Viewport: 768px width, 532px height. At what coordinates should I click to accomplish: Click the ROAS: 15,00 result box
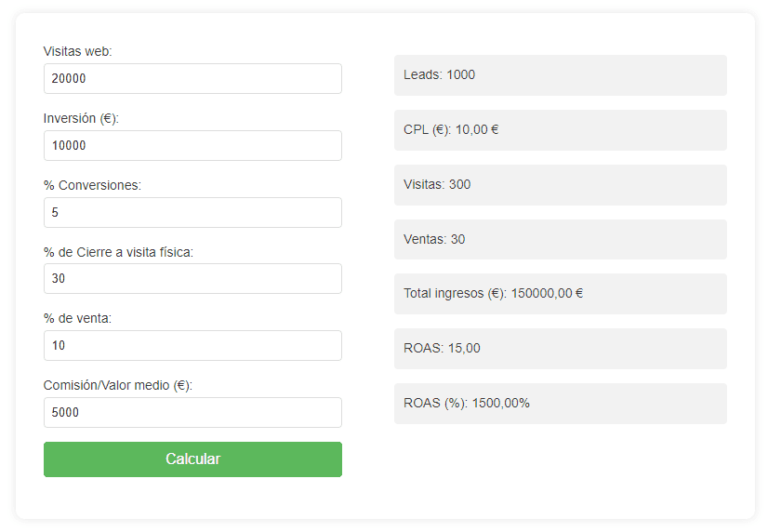[x=561, y=348]
